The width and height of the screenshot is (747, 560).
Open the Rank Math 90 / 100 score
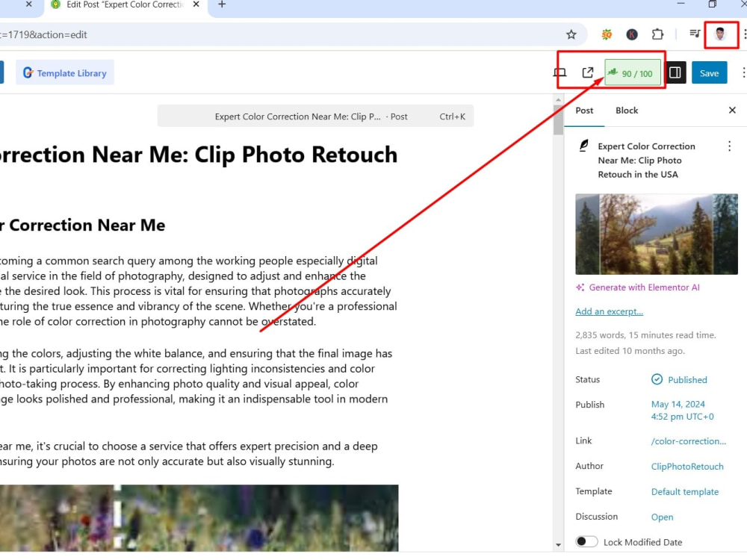coord(632,73)
